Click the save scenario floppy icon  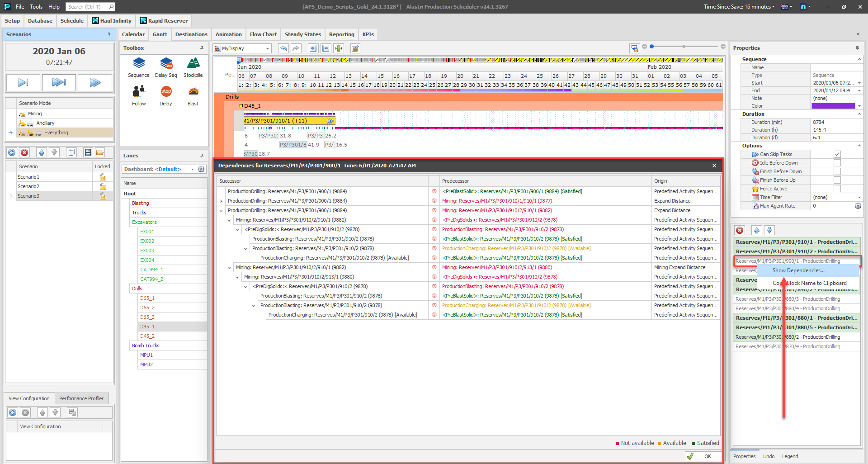pos(88,153)
